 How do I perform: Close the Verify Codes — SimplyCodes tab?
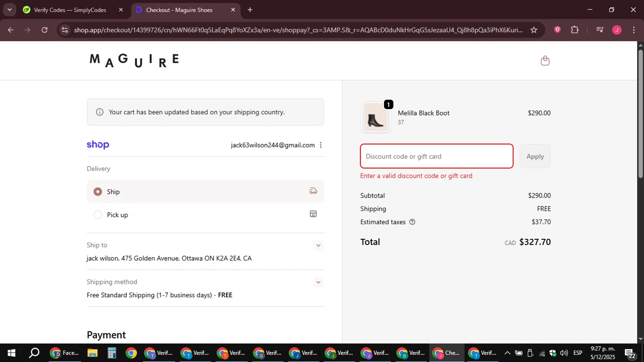(121, 10)
